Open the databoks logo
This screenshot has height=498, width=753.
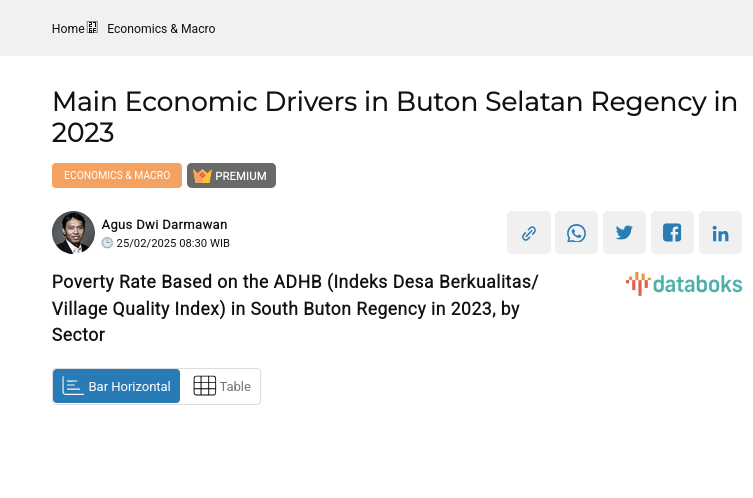[684, 284]
